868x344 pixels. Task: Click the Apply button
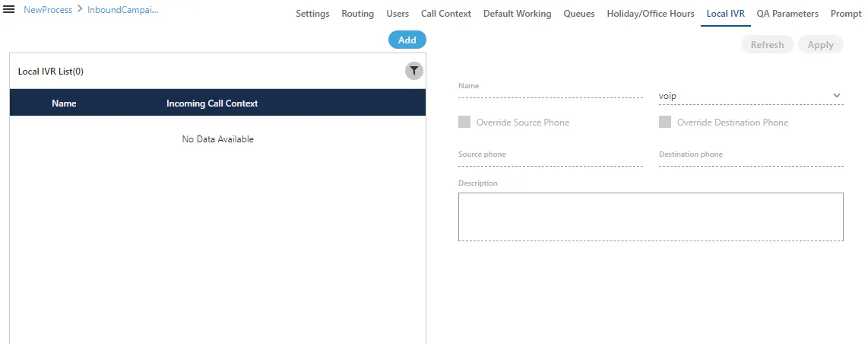point(820,45)
